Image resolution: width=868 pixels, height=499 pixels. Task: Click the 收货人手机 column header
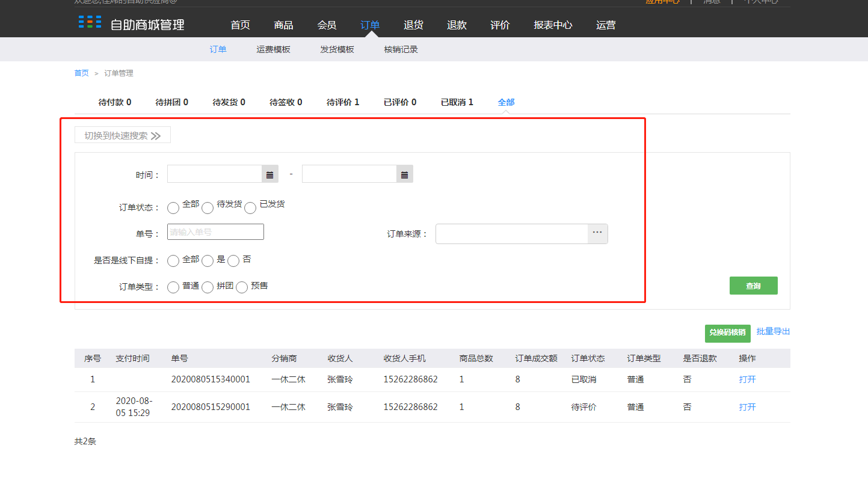[x=405, y=358]
